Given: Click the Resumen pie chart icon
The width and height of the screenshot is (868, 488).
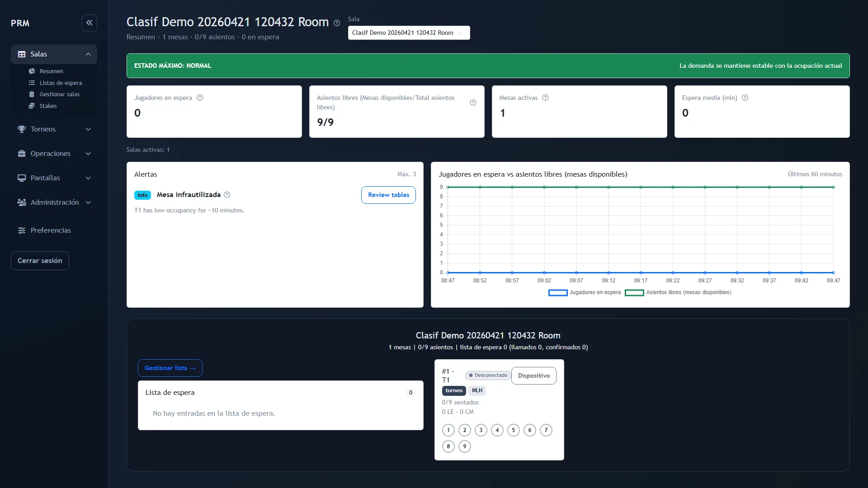Looking at the screenshot, I should coord(32,71).
